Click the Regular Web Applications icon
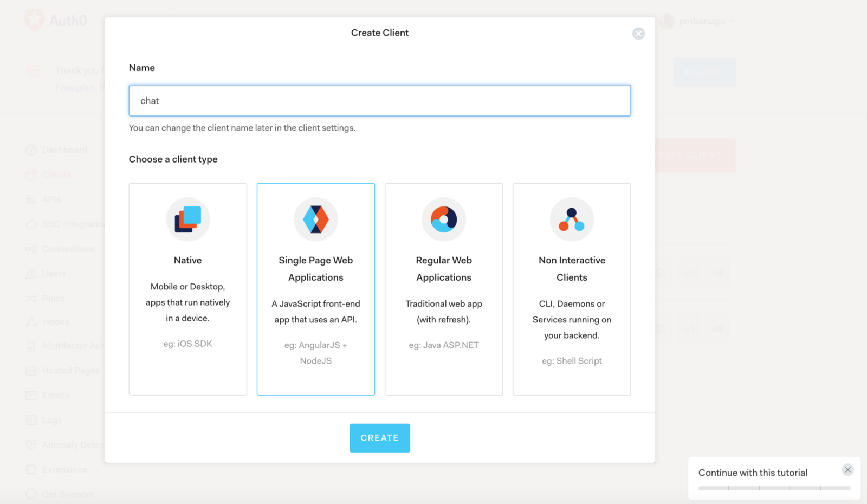 pyautogui.click(x=444, y=219)
